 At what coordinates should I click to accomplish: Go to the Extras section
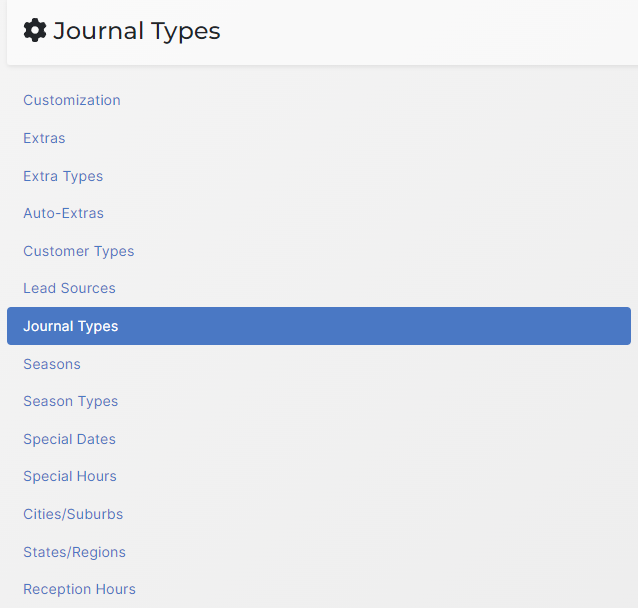44,138
